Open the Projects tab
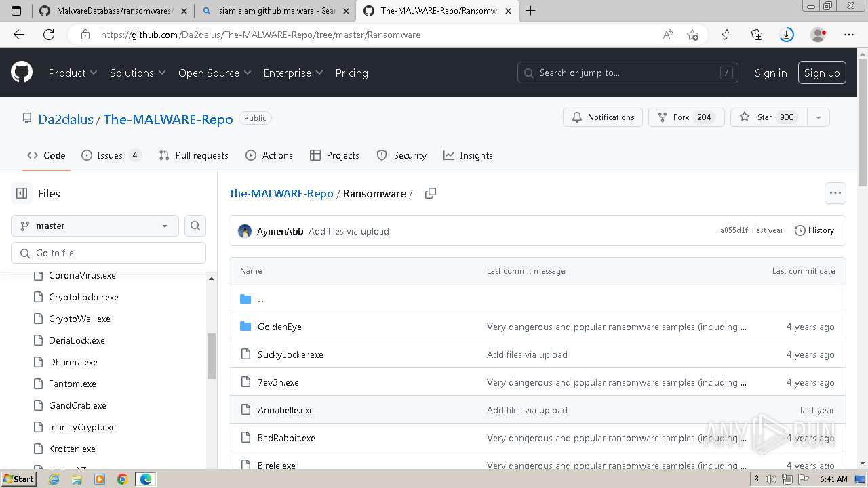 [334, 155]
